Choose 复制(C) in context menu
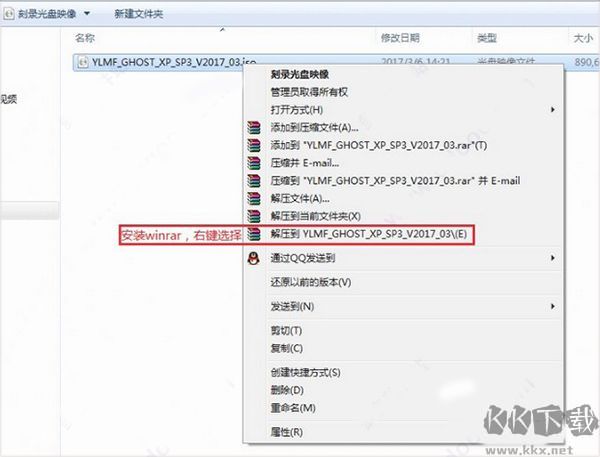This screenshot has height=457, width=600. click(287, 348)
